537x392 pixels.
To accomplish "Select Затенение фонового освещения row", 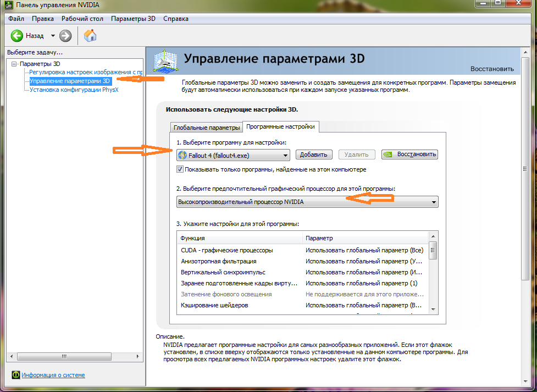I will pos(302,294).
